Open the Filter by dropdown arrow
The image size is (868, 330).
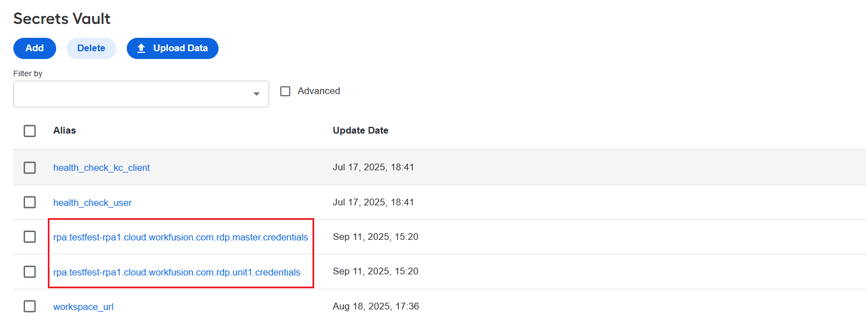click(x=256, y=94)
